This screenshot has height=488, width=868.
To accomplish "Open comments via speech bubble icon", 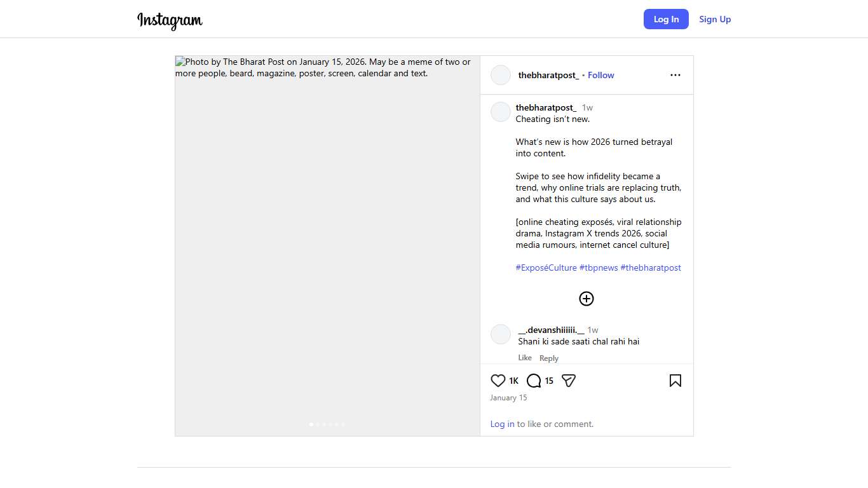I will [534, 381].
